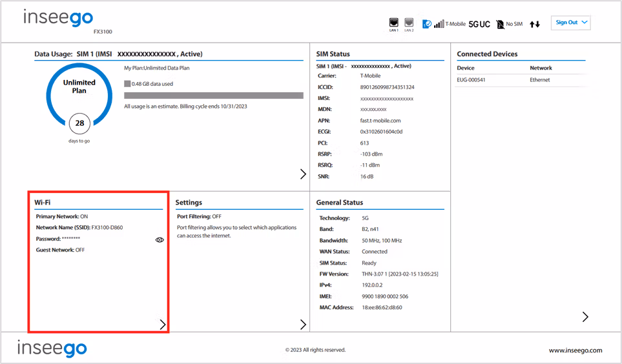Open the www.inseego.com link
Screen dimensions: 622x364
click(x=575, y=350)
